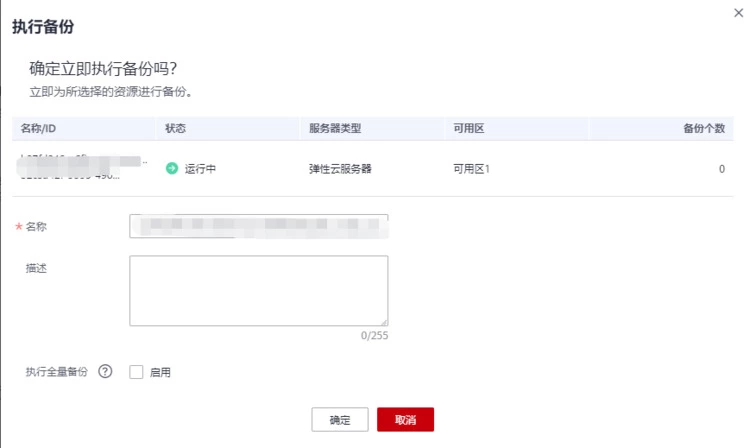Click the 可用区1 cell in row

471,169
